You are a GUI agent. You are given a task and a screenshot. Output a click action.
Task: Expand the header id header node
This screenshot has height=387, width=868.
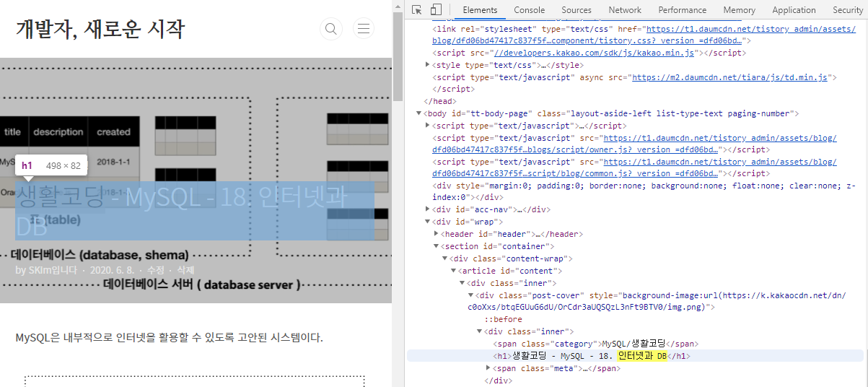(436, 234)
